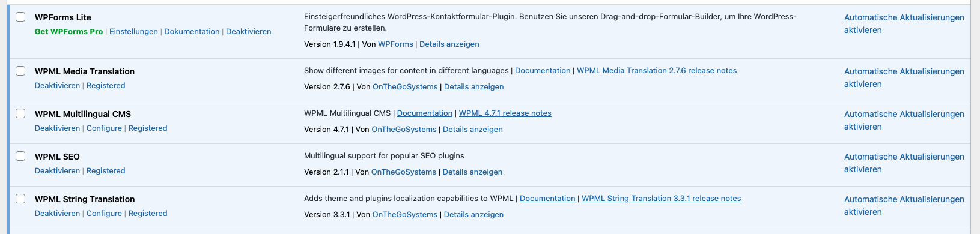Deaktivieren WPML String Translation
The image size is (980, 234).
[57, 213]
